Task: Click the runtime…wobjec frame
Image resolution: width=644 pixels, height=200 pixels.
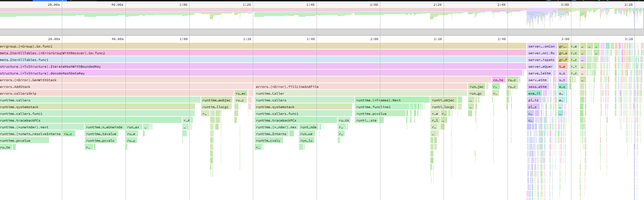Action: pyautogui.click(x=217, y=100)
